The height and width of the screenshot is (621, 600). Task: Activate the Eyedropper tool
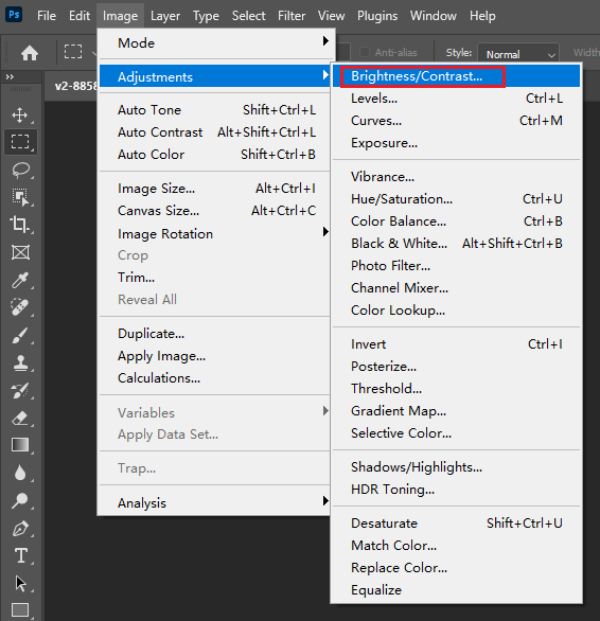pos(20,280)
